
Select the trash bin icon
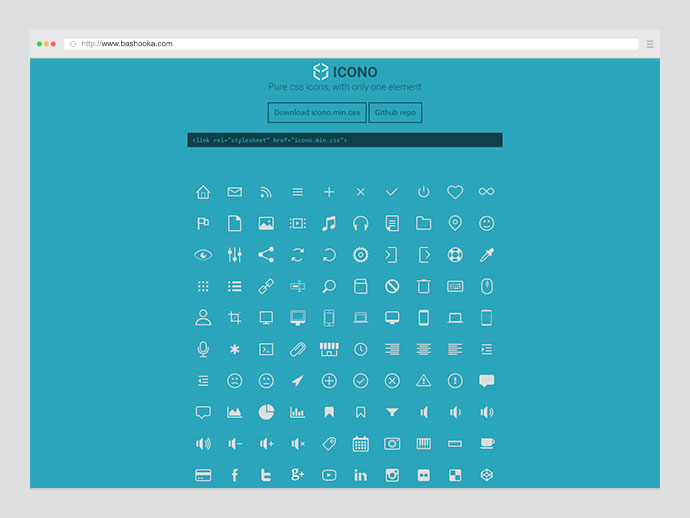click(423, 287)
